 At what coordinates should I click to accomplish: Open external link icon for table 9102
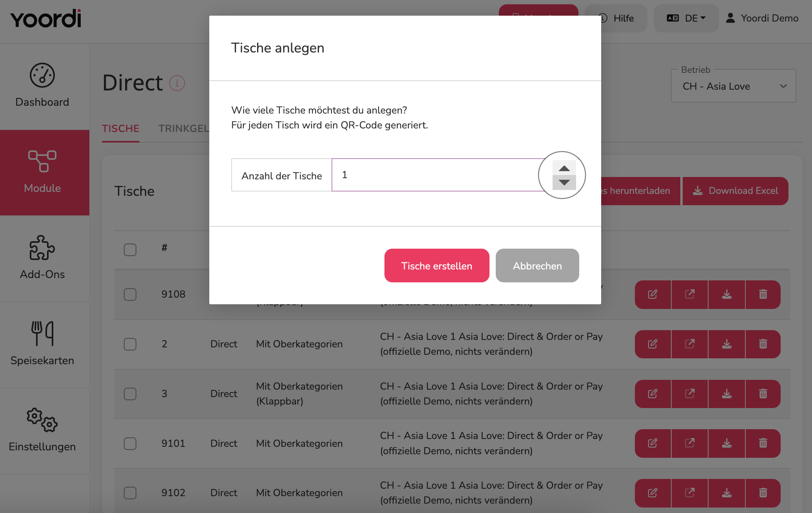pos(690,493)
